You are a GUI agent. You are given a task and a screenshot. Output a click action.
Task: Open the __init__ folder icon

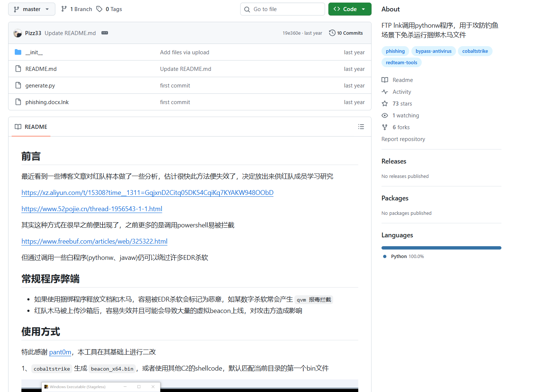point(18,52)
